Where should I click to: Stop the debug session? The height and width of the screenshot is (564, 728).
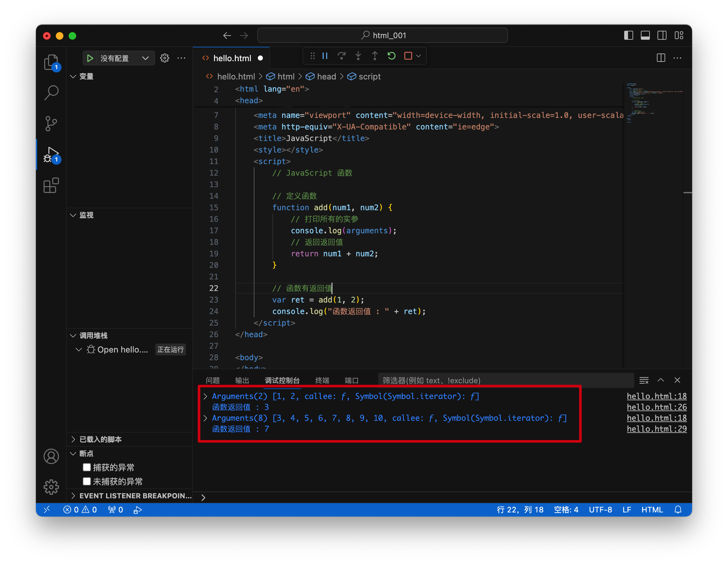tap(408, 56)
